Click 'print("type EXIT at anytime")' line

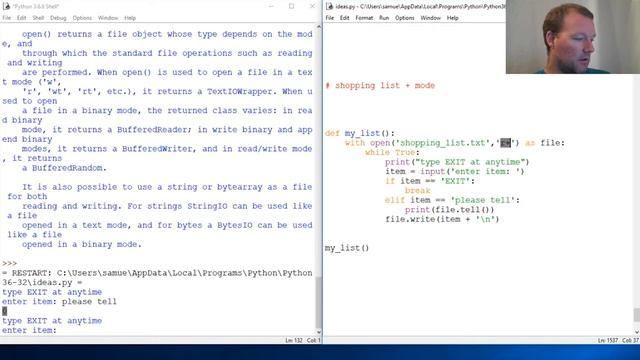pos(457,162)
